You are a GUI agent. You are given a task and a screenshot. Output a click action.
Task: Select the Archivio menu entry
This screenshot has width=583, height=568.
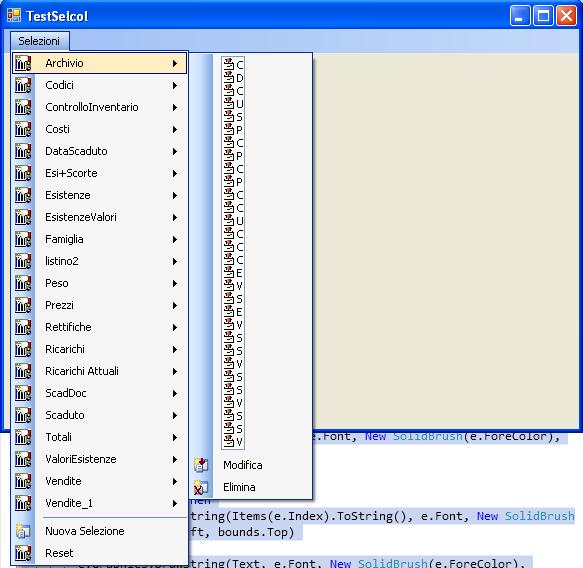pos(100,63)
